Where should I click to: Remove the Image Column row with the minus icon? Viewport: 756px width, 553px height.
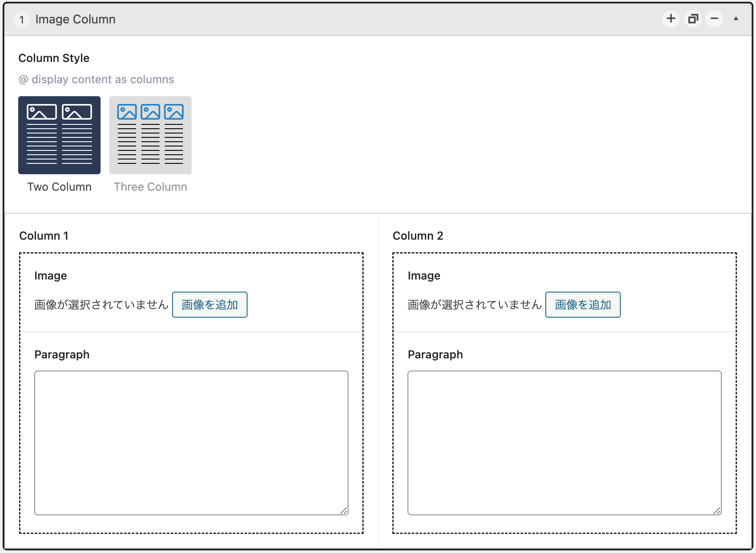click(714, 19)
